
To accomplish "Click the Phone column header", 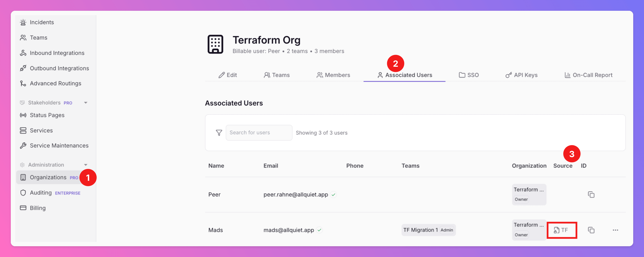I will pyautogui.click(x=355, y=166).
